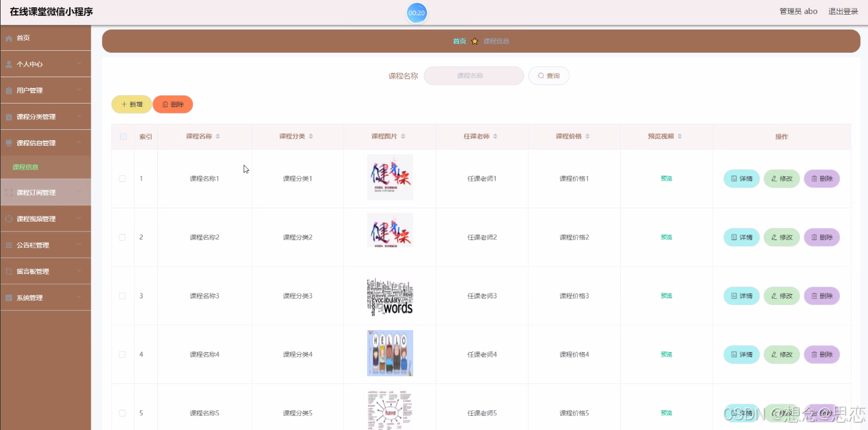The height and width of the screenshot is (430, 868).
Task: Click the icon beside 课程分类管理
Action: pos(9,117)
